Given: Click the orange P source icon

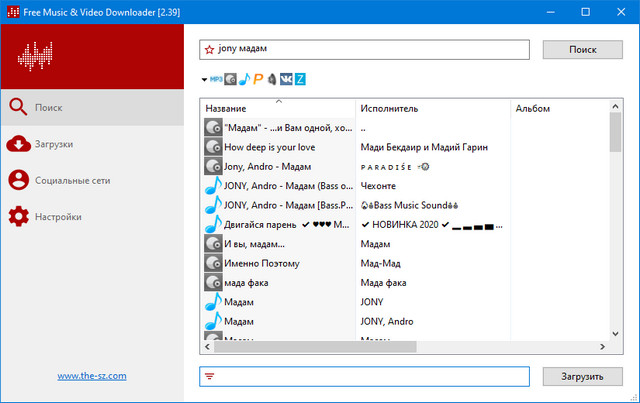Looking at the screenshot, I should [x=258, y=79].
